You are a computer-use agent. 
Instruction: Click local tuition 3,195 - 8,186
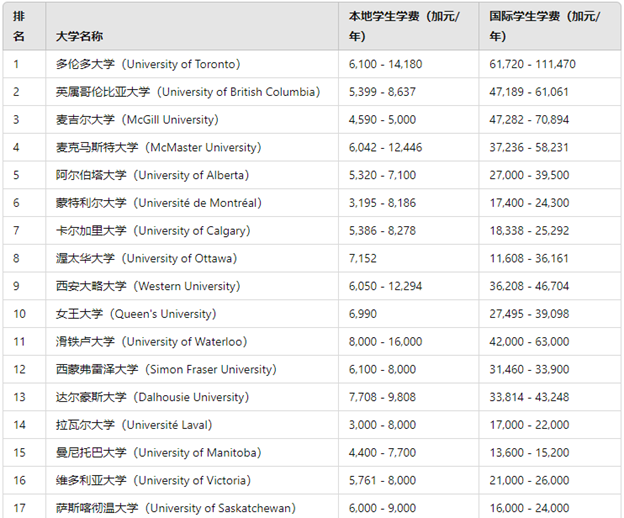point(382,203)
